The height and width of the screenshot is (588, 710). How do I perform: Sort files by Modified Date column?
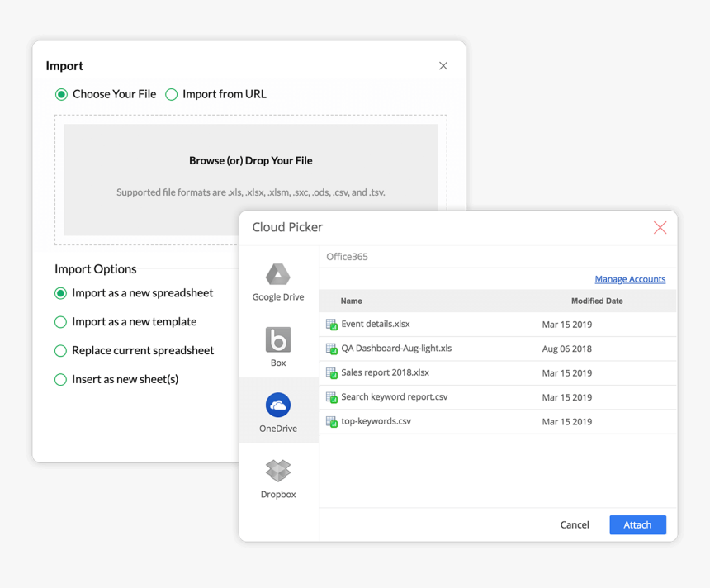pyautogui.click(x=597, y=301)
